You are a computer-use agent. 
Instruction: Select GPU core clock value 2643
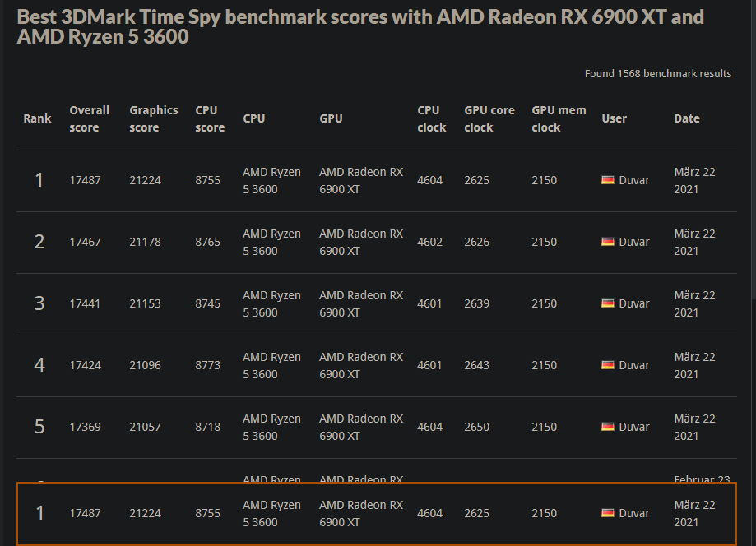(x=476, y=365)
